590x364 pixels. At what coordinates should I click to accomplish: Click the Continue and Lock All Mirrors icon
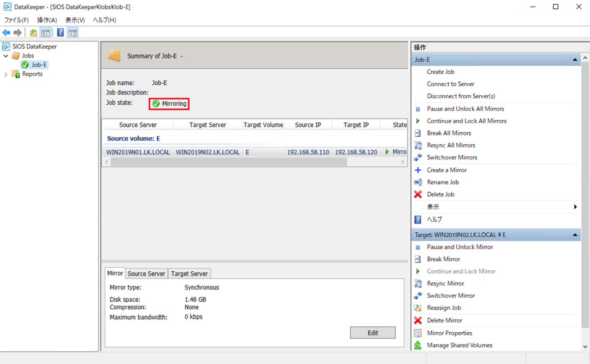tap(418, 121)
